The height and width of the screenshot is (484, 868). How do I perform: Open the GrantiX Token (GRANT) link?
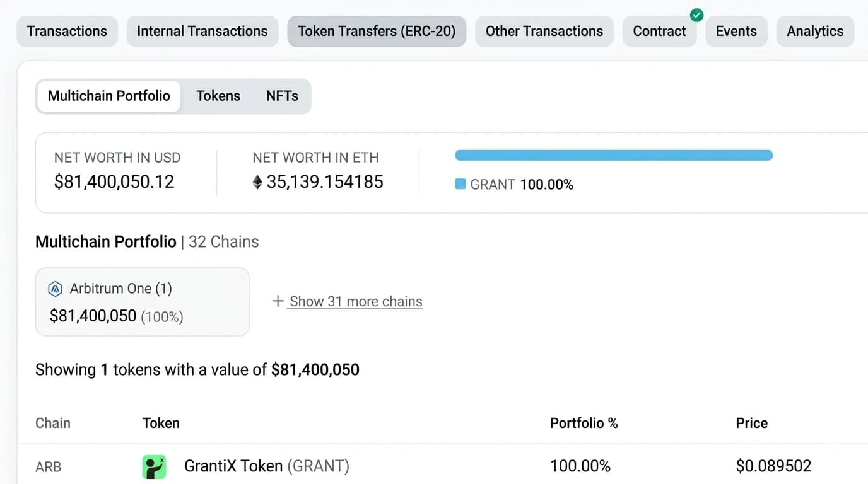267,466
